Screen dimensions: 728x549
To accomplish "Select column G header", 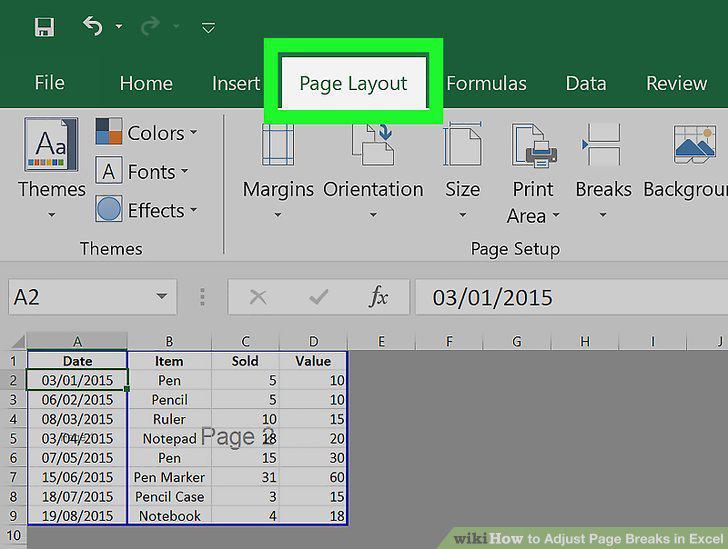I will [x=517, y=342].
